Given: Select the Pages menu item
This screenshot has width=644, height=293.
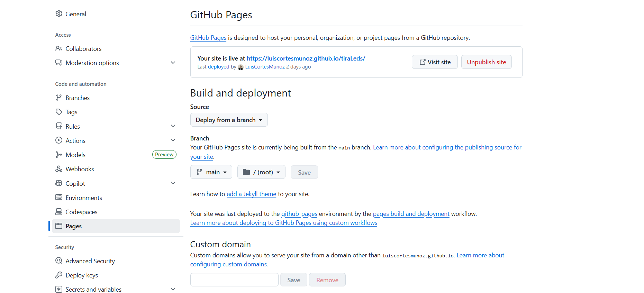Looking at the screenshot, I should pyautogui.click(x=116, y=226).
